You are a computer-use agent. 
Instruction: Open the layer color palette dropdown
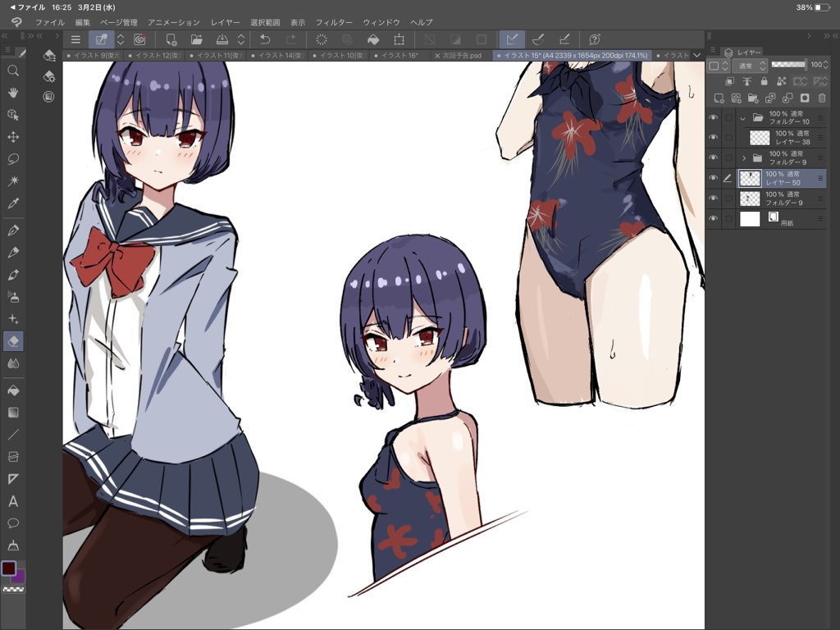pyautogui.click(x=719, y=66)
